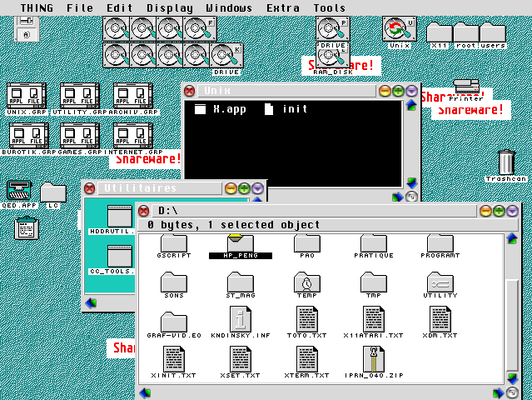Open the Edit menu
The height and width of the screenshot is (400, 532).
[x=119, y=7]
